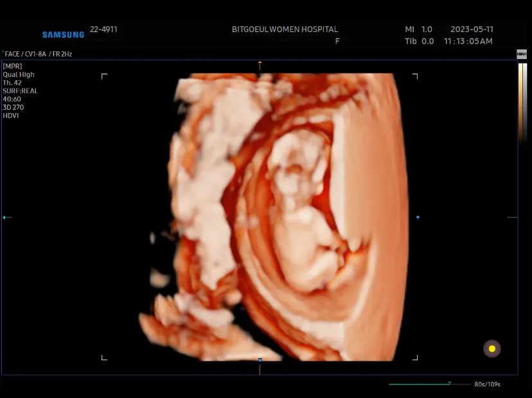The image size is (532, 398).
Task: Click the TIb 0.0 value
Action: coord(420,41)
